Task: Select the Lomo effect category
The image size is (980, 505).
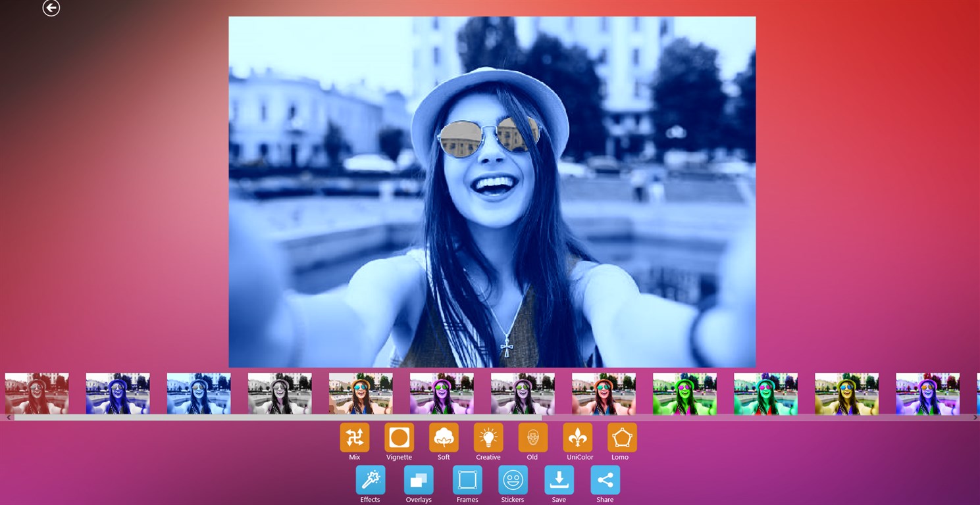Action: (622, 438)
